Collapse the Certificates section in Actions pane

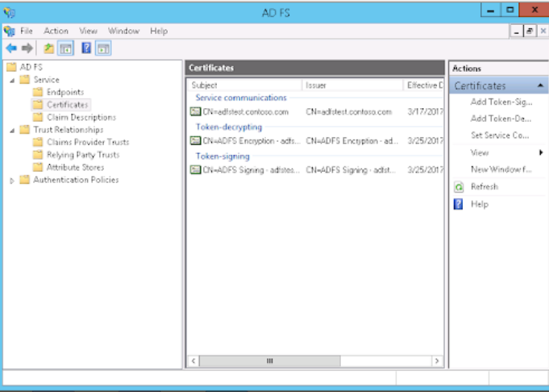(540, 85)
